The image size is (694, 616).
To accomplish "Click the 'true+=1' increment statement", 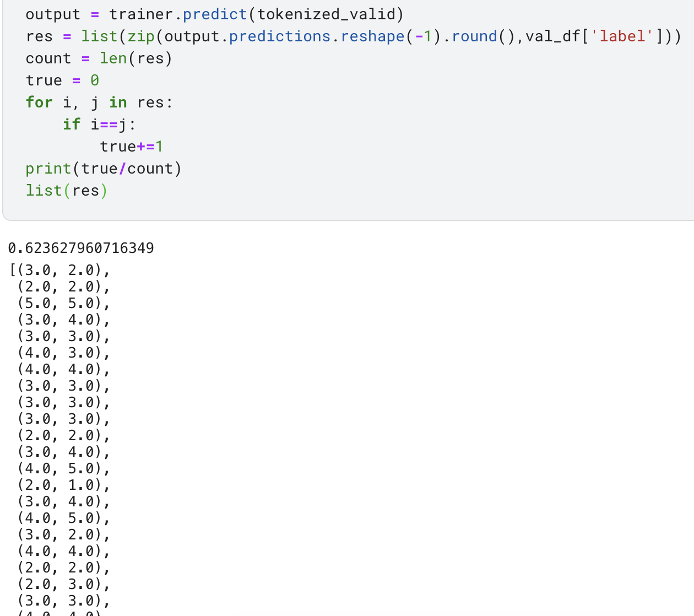I will pos(131,147).
